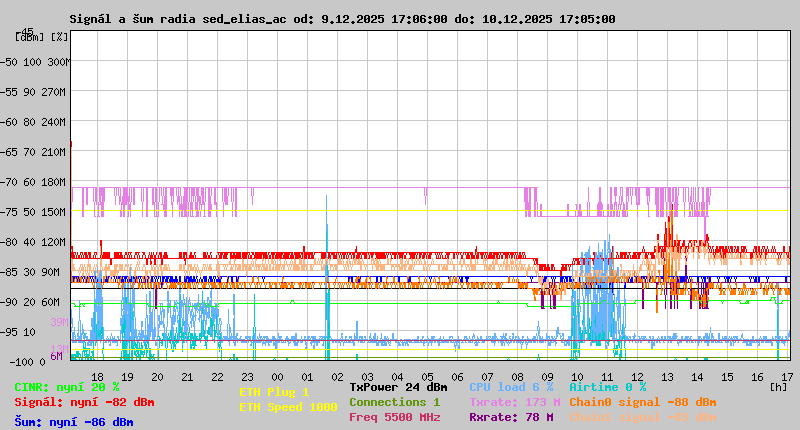The image size is (800, 430).
Task: Select the pink Txrate legend entry
Action: click(x=515, y=402)
